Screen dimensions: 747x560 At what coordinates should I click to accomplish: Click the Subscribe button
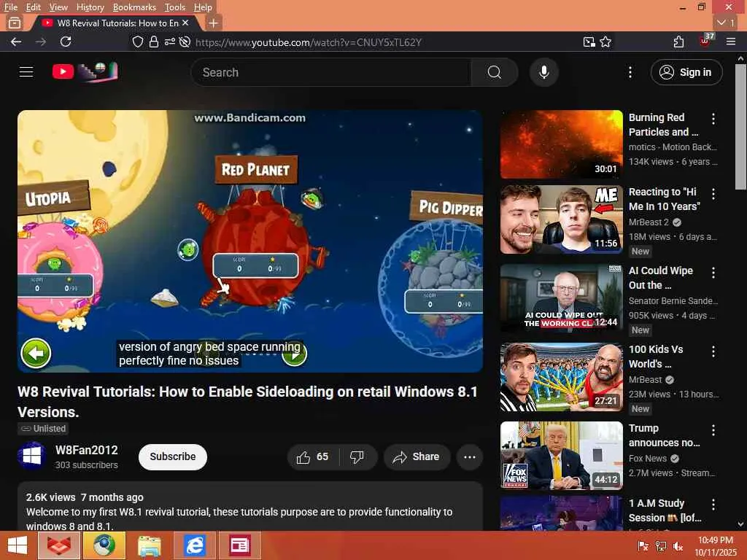coord(172,456)
